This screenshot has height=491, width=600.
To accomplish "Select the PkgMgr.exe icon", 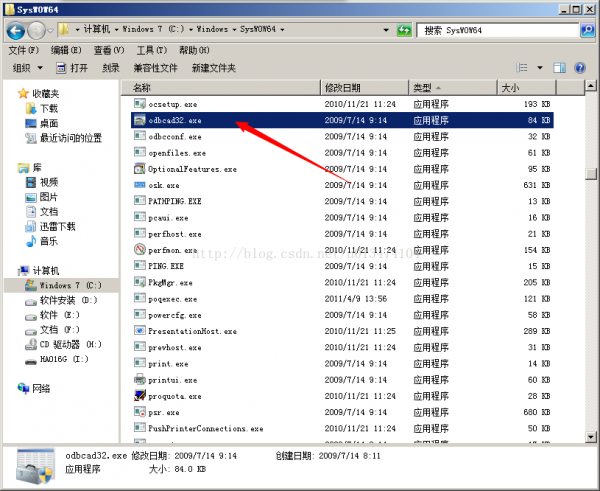I will pyautogui.click(x=140, y=282).
